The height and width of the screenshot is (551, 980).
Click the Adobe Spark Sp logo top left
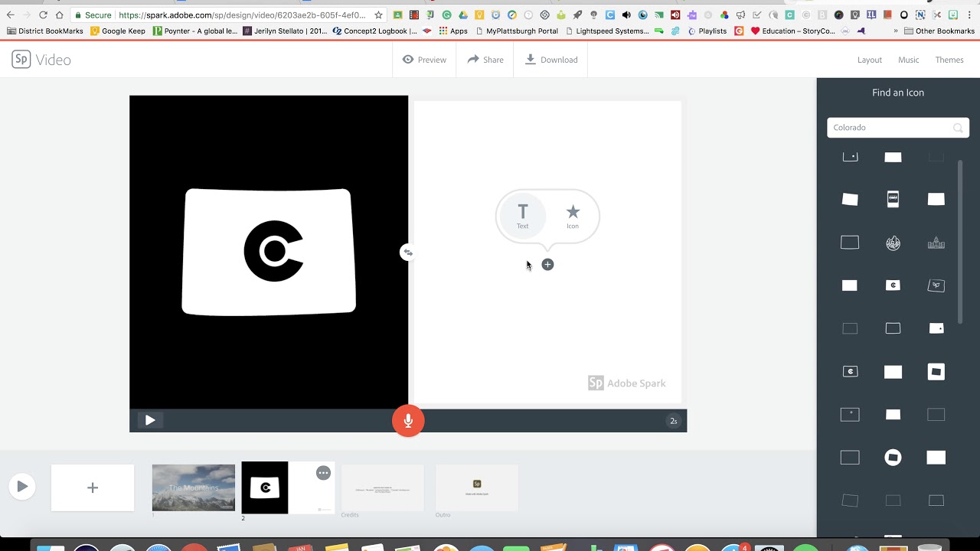click(x=21, y=59)
